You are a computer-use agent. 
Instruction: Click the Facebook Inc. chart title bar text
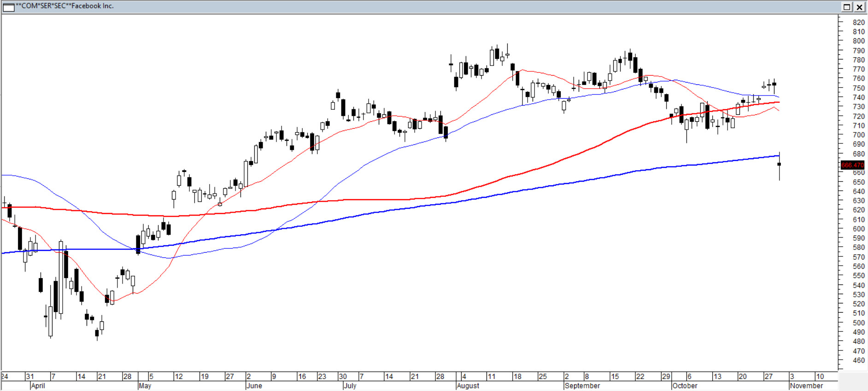tap(65, 6)
